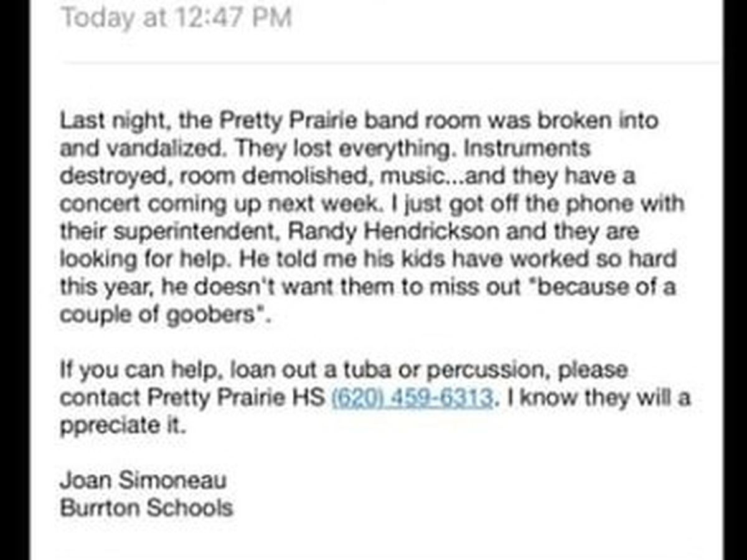The height and width of the screenshot is (560, 747).
Task: Click the "Burrton Schools" signature line
Action: [146, 508]
